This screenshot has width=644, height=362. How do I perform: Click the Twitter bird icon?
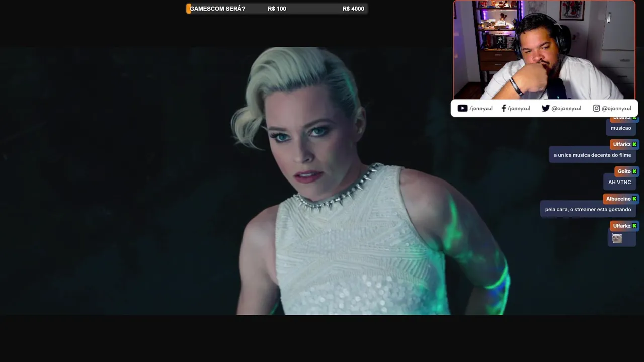pyautogui.click(x=545, y=108)
